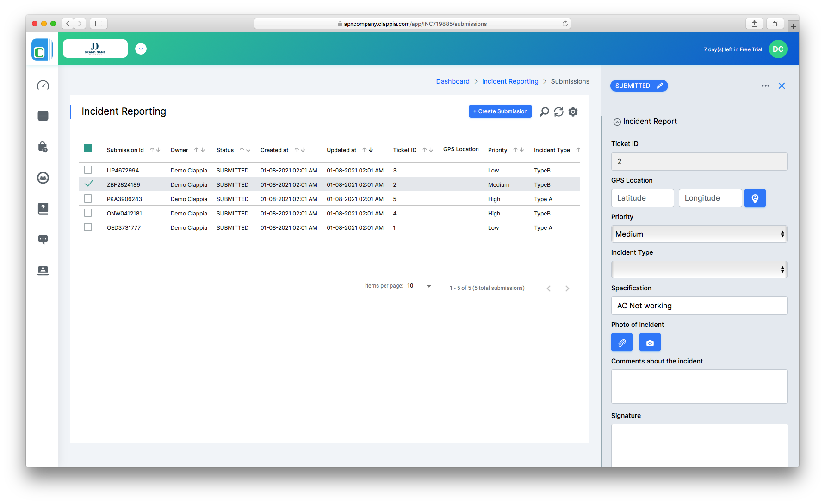Image resolution: width=825 pixels, height=504 pixels.
Task: Click the Signature box
Action: point(699,446)
